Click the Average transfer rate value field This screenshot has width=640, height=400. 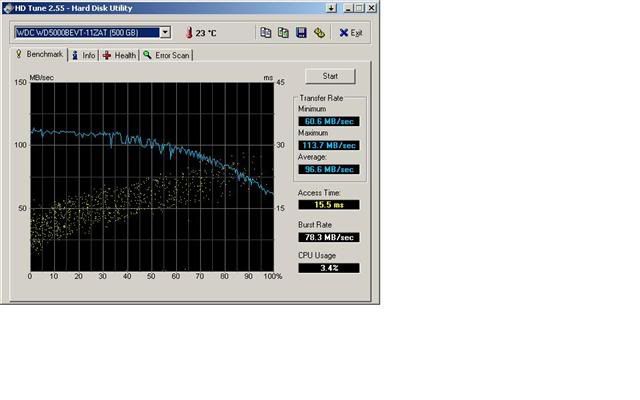(329, 169)
